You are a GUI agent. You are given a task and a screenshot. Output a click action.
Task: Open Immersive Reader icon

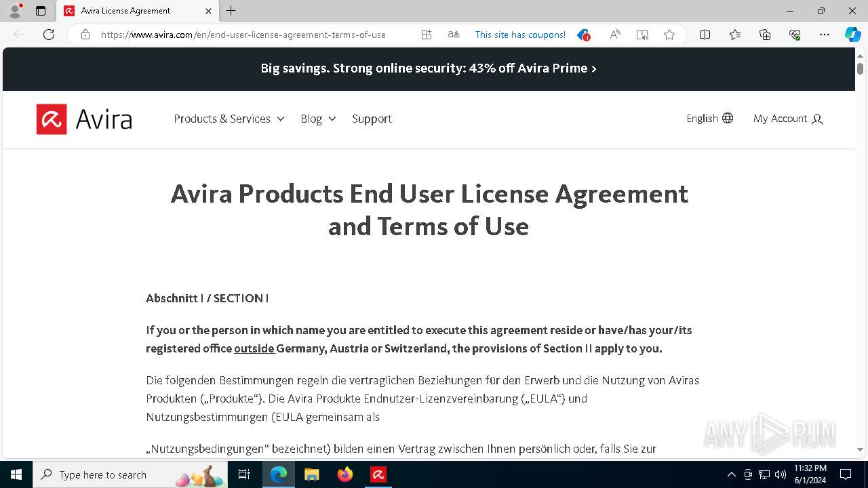[642, 35]
